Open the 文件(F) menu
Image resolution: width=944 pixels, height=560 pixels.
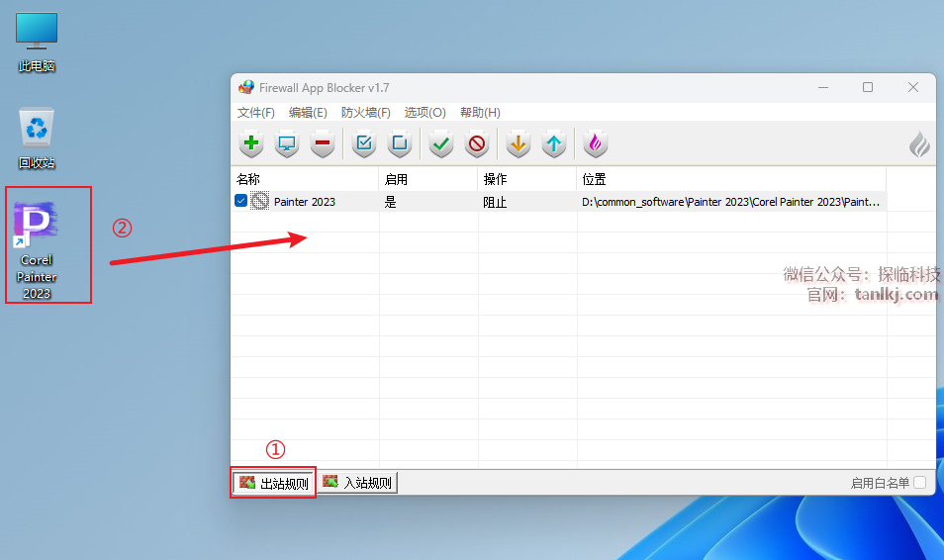255,113
